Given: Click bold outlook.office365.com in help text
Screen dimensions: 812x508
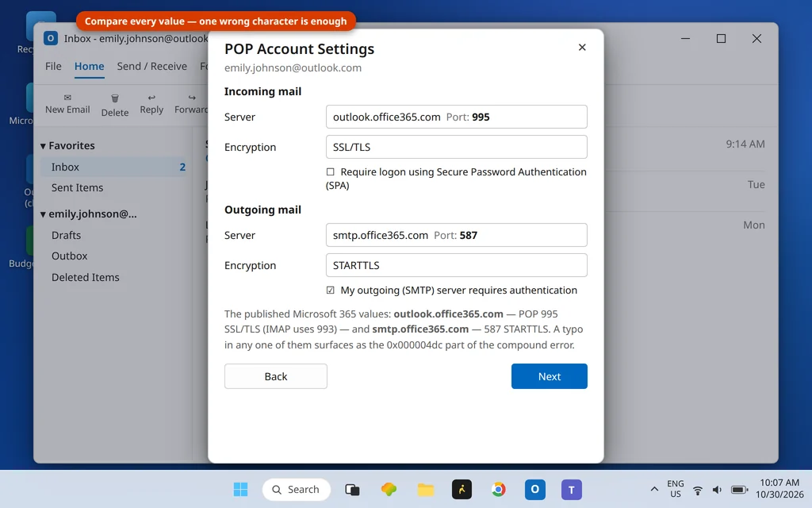Looking at the screenshot, I should tap(449, 314).
